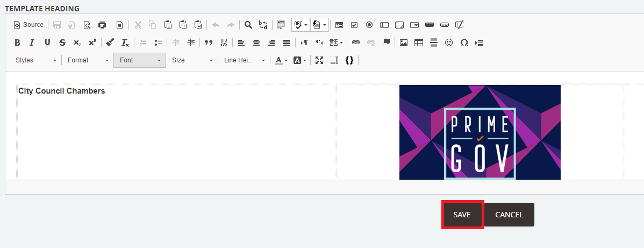Set text direction right to left
The width and height of the screenshot is (644, 248).
[x=319, y=42]
